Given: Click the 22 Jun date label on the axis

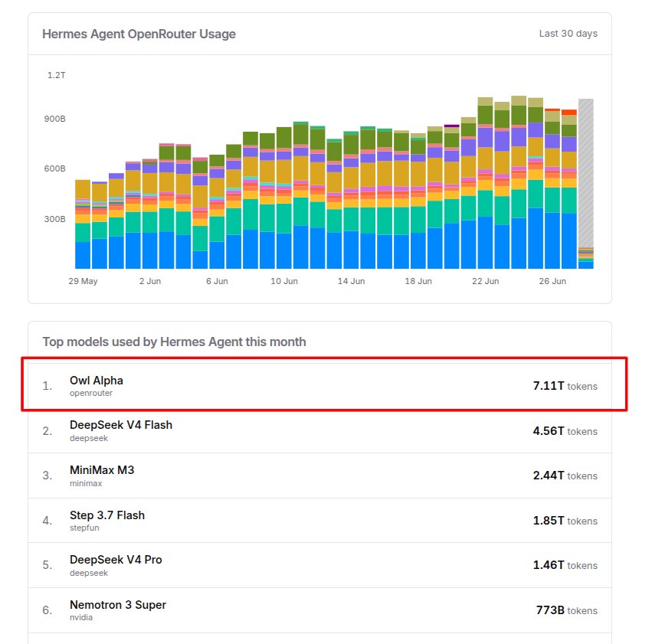Looking at the screenshot, I should (x=485, y=281).
